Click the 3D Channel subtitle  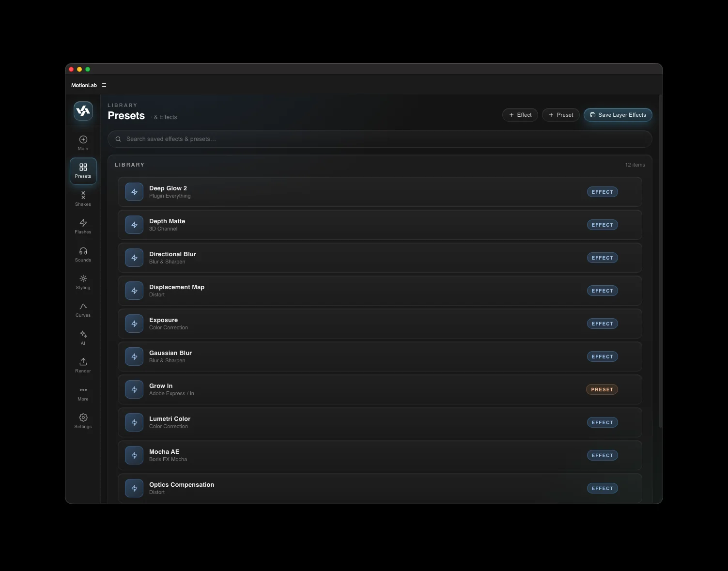[163, 229]
